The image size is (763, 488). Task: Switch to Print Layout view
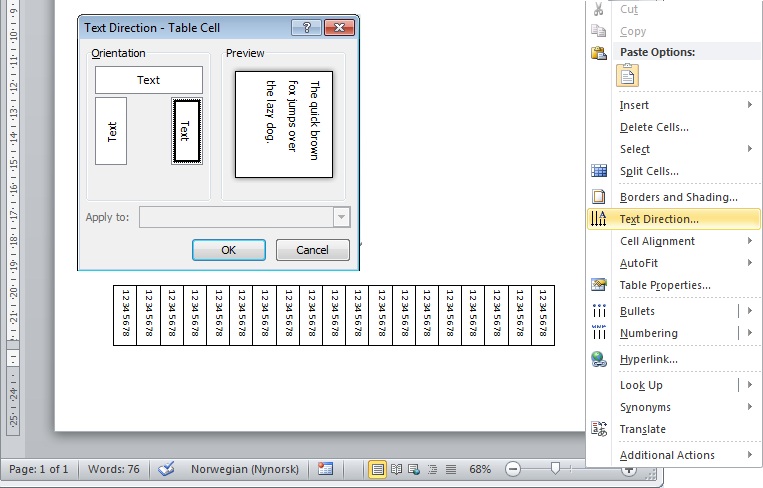[x=377, y=469]
